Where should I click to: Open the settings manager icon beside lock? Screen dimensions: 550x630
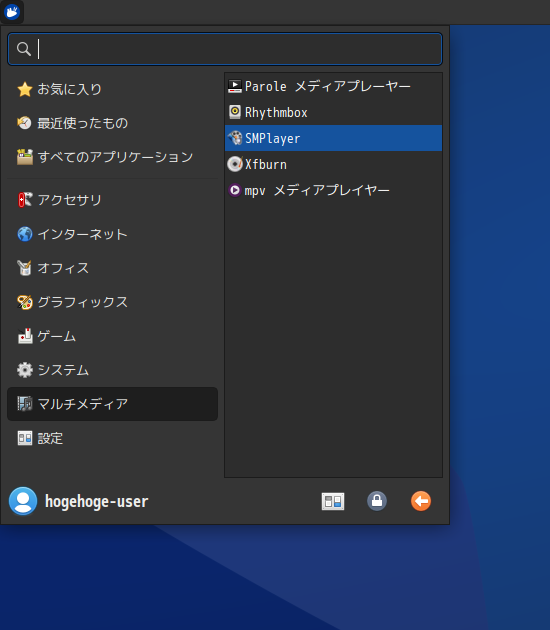point(333,501)
